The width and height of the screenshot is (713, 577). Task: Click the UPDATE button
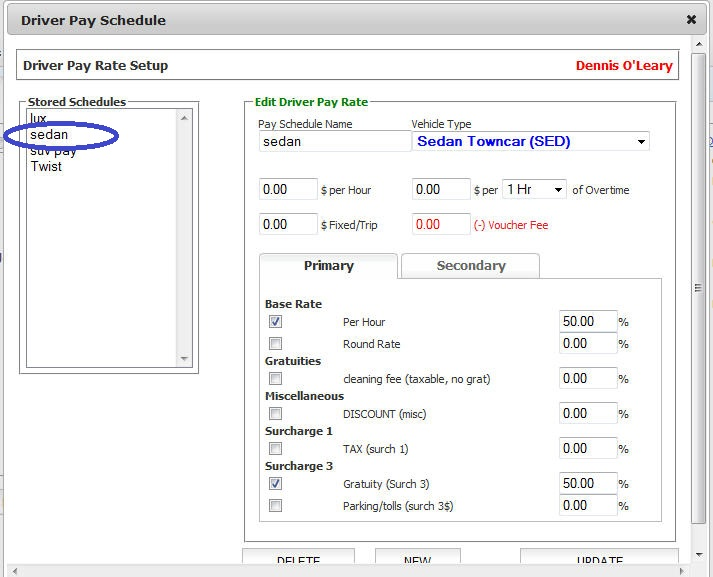[x=599, y=561]
